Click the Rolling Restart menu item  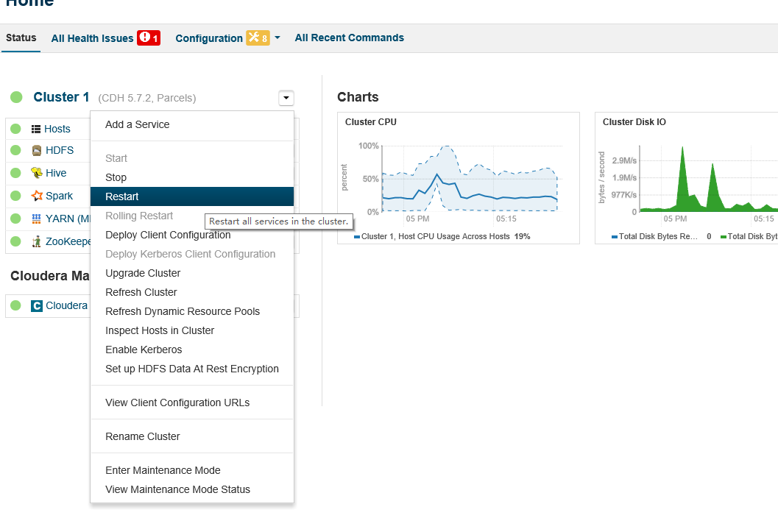click(x=147, y=216)
